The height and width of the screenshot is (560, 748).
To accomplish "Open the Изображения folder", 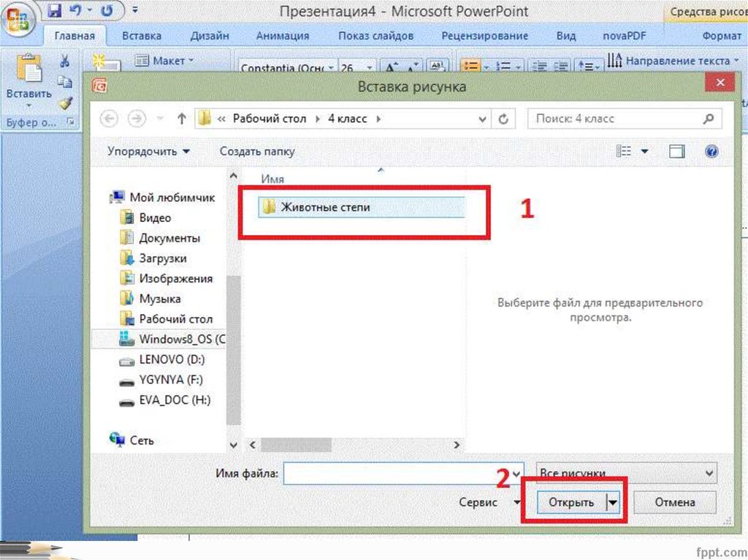I will (167, 279).
